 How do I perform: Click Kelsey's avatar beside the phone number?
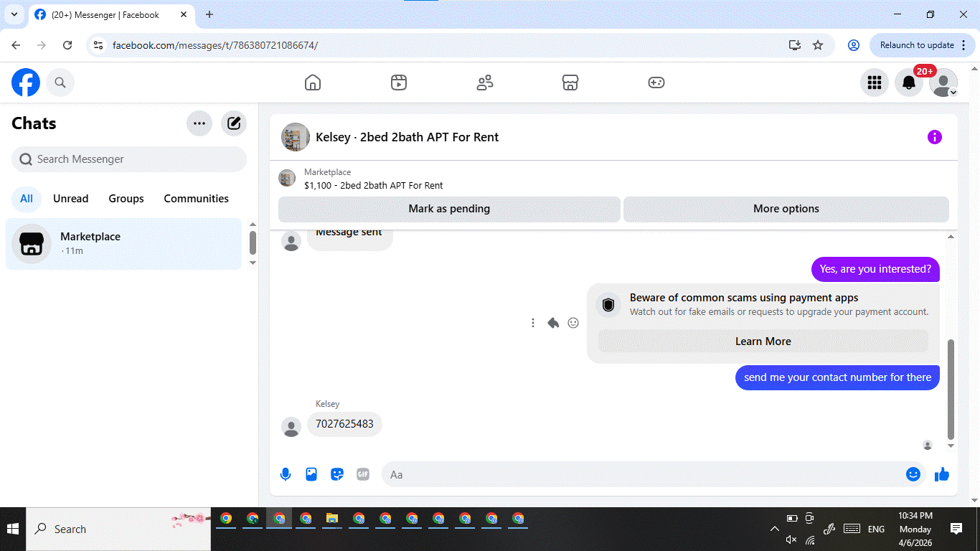[x=291, y=427]
